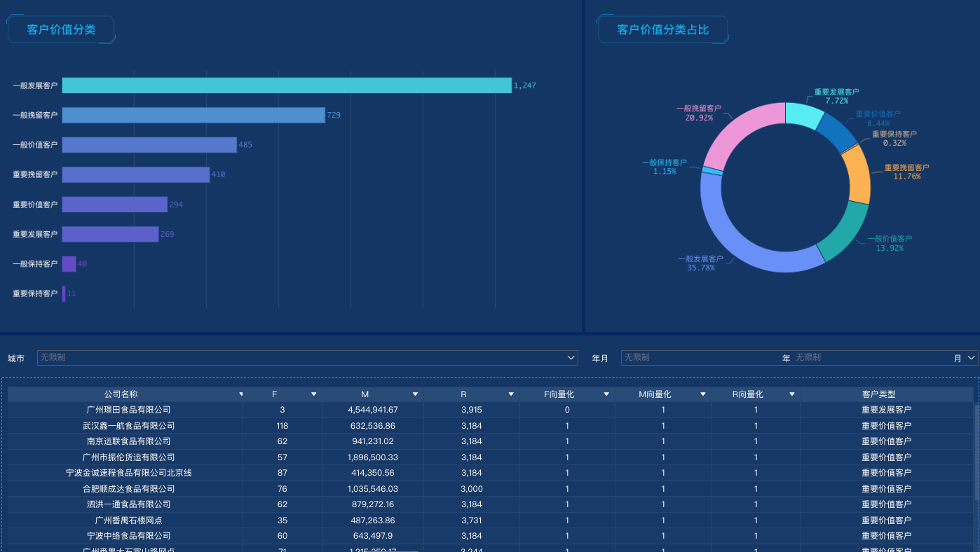Click the M value 4,544,941.67

tap(373, 410)
